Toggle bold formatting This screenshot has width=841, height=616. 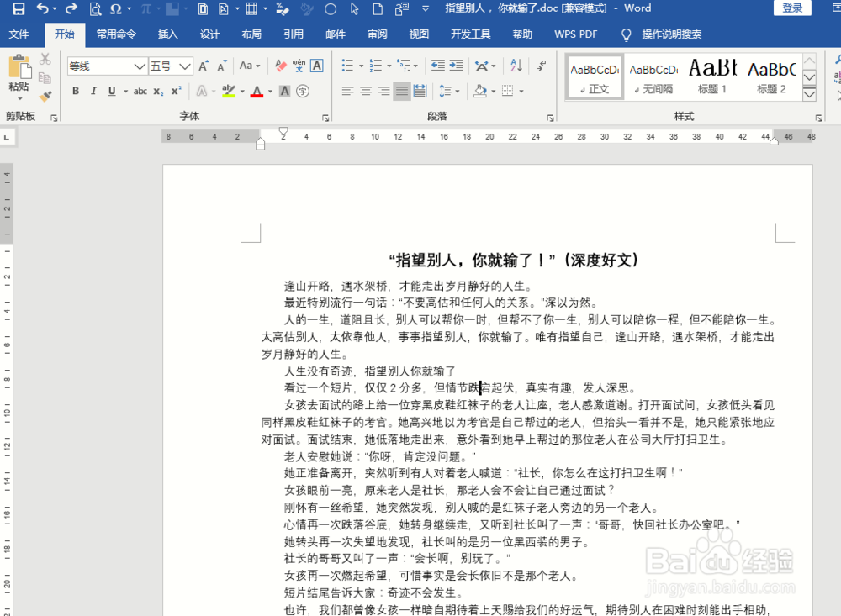tap(76, 92)
